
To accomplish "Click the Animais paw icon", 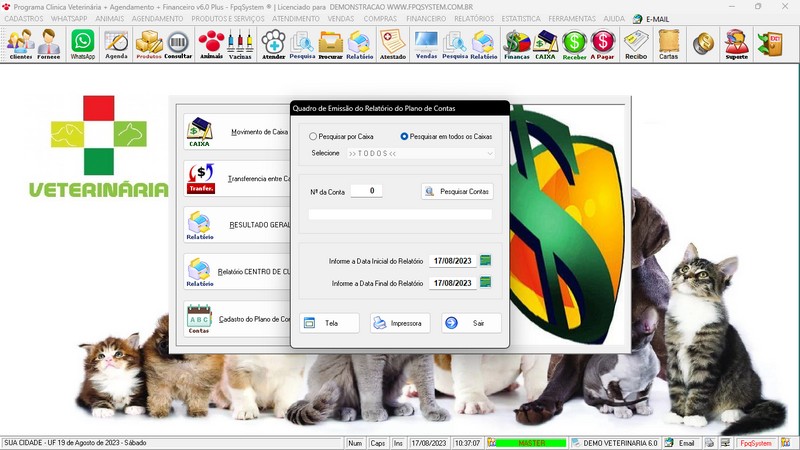I will [x=211, y=42].
